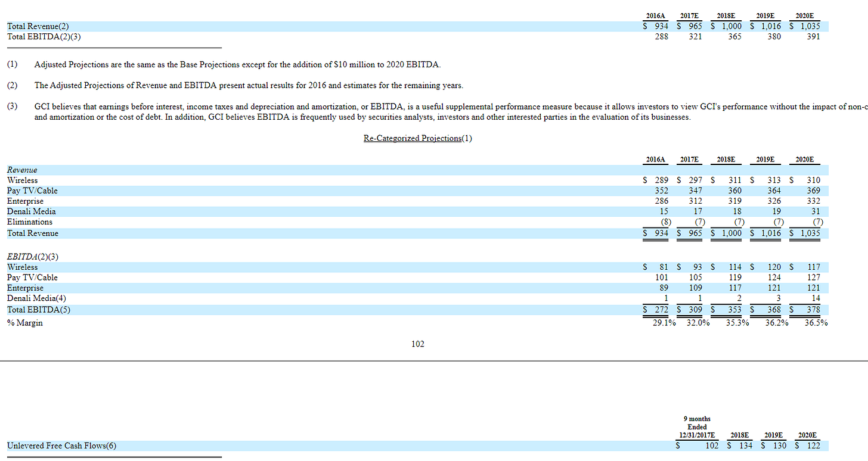Select Eliminations 2016A value (8)
This screenshot has width=868, height=461.
(x=665, y=222)
